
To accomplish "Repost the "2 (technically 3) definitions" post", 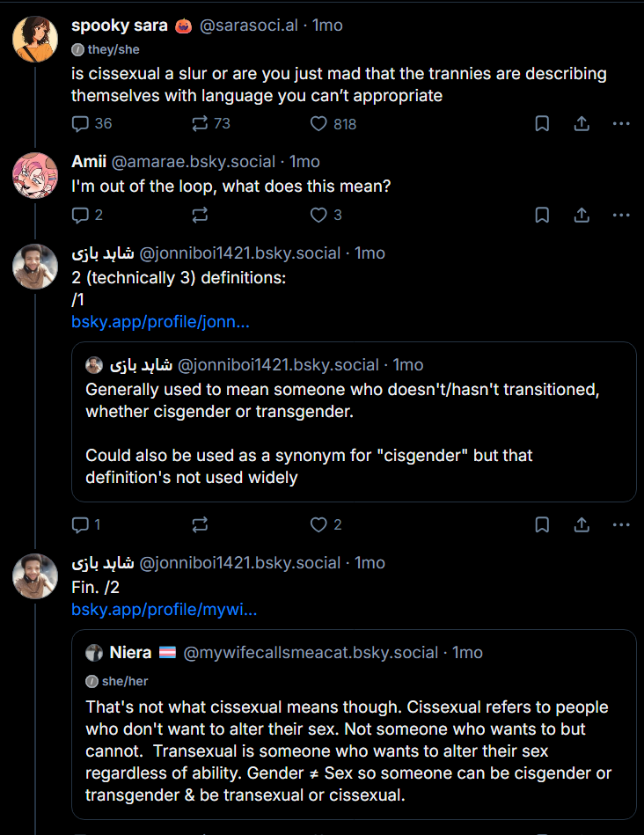I will pos(200,524).
